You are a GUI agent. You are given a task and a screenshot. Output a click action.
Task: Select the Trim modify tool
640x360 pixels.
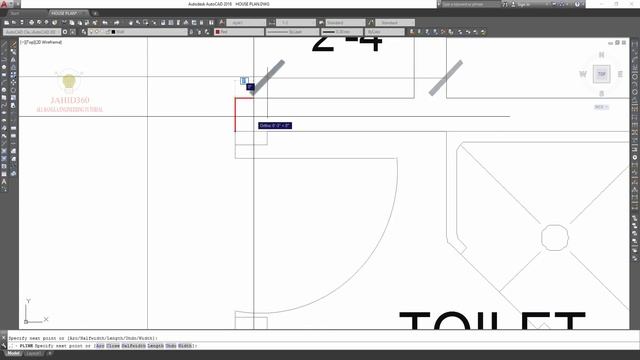(13, 113)
